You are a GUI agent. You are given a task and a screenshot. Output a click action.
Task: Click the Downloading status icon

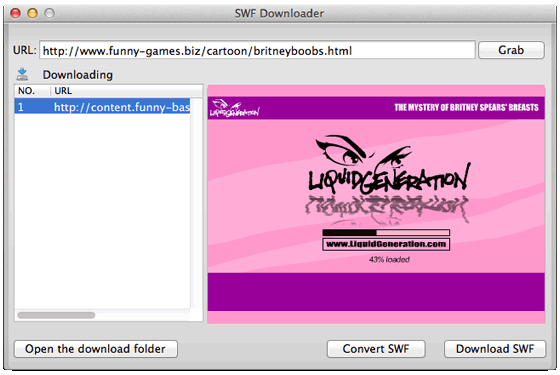22,74
